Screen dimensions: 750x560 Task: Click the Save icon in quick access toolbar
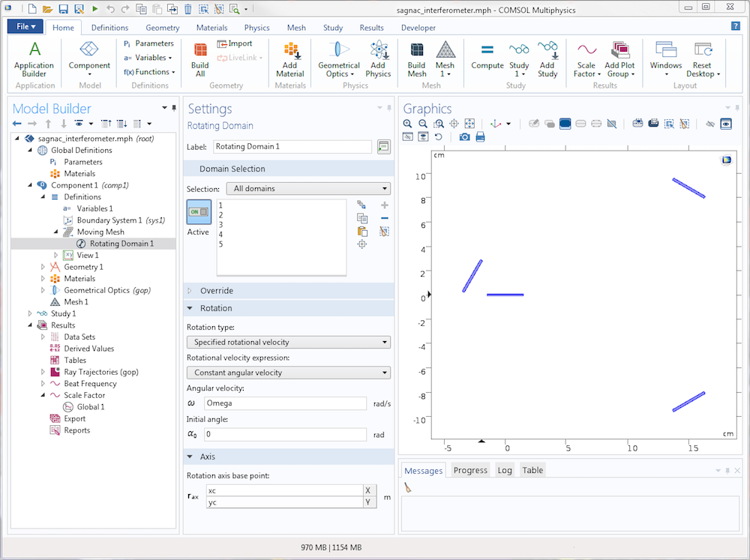point(63,9)
